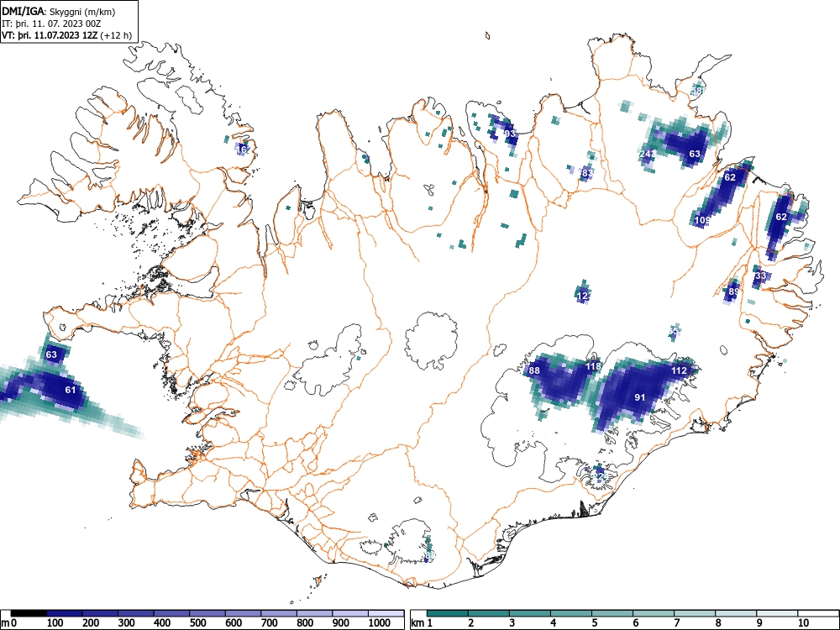Screen dimensions: 840x630
Task: Click the 241 value label in the northeast
Action: point(647,154)
